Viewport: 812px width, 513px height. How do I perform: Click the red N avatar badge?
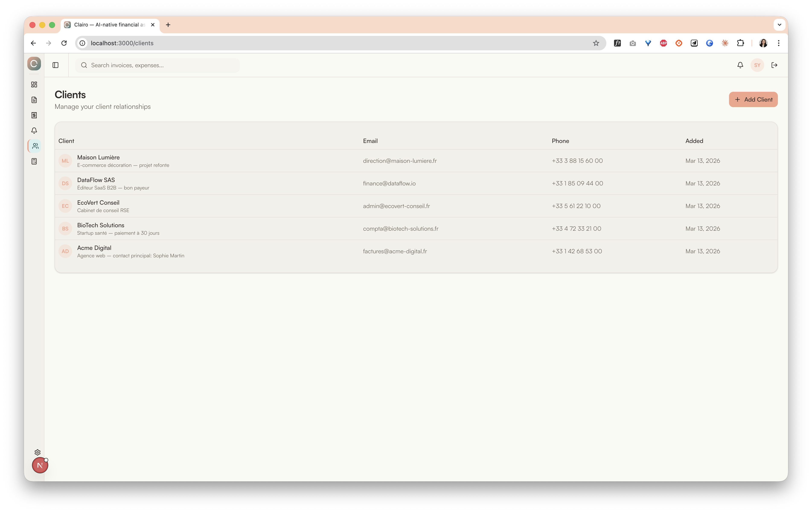pos(40,465)
